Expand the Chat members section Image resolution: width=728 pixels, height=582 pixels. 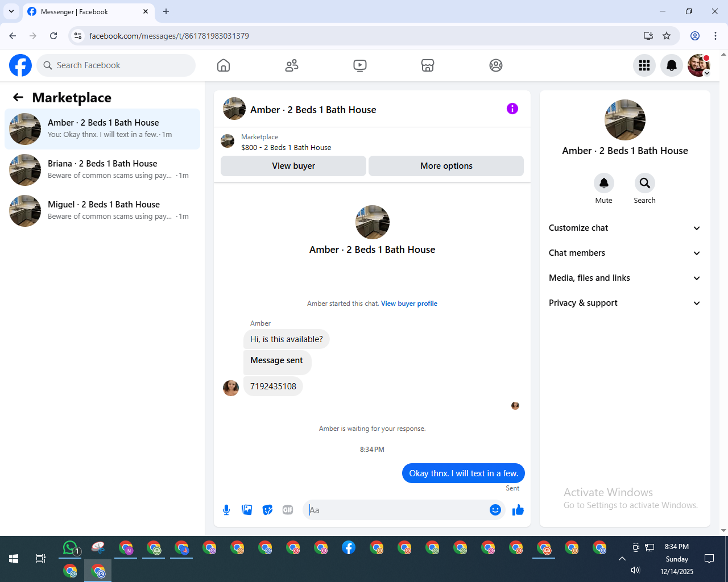pos(624,253)
